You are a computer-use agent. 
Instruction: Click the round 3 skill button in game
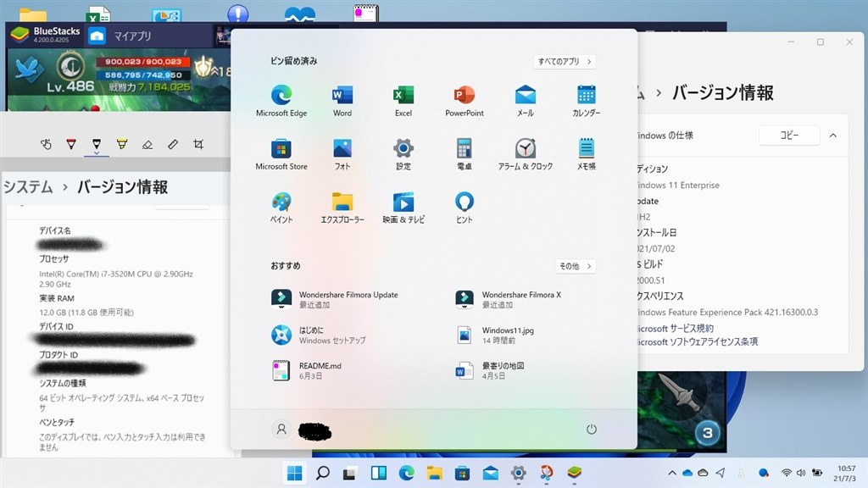coord(707,432)
